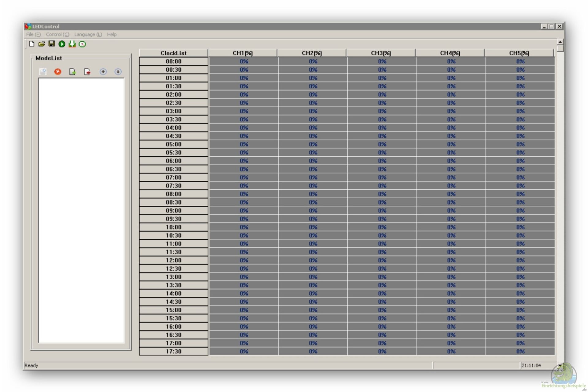Click import mode icon with green arrow
The width and height of the screenshot is (588, 392).
coord(73,72)
